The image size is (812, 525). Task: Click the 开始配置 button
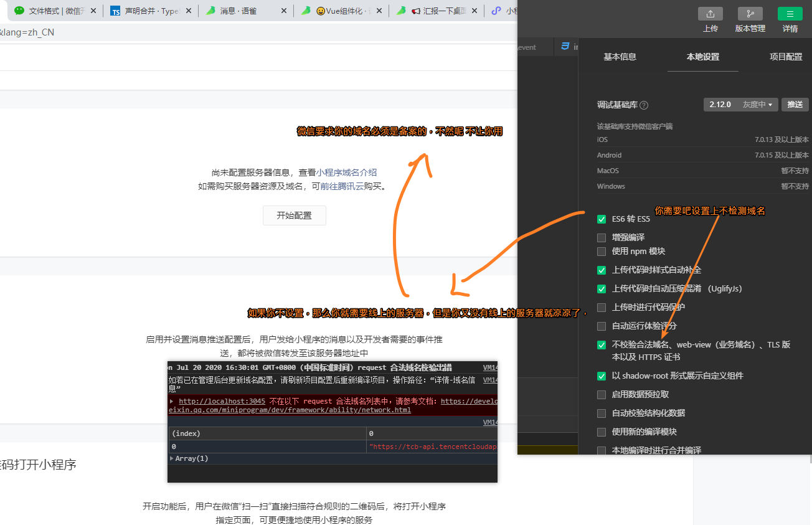(295, 215)
